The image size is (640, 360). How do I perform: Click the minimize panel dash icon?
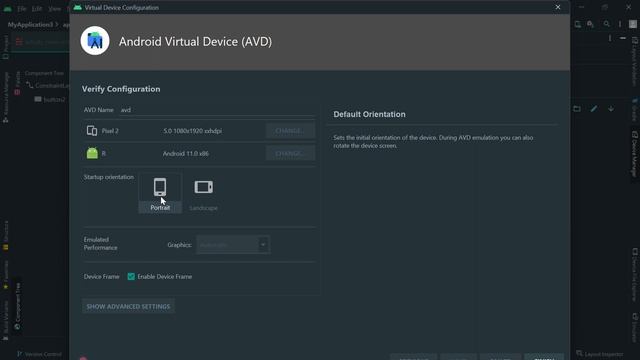pos(622,38)
